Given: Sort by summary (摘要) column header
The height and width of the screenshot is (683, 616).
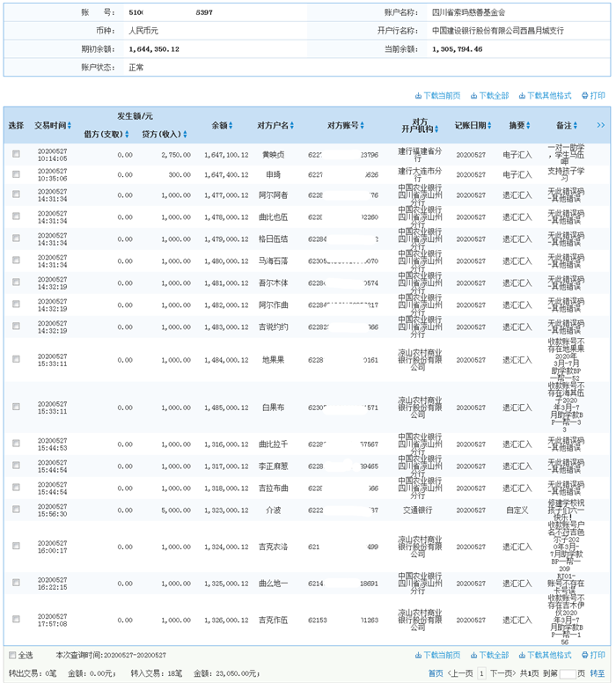Looking at the screenshot, I should (520, 126).
